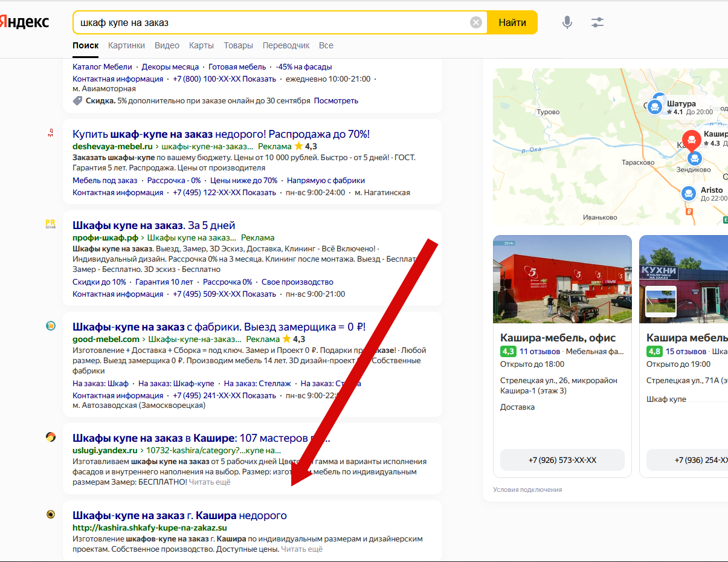Select the Aristo map pin
728x562 pixels.
688,193
